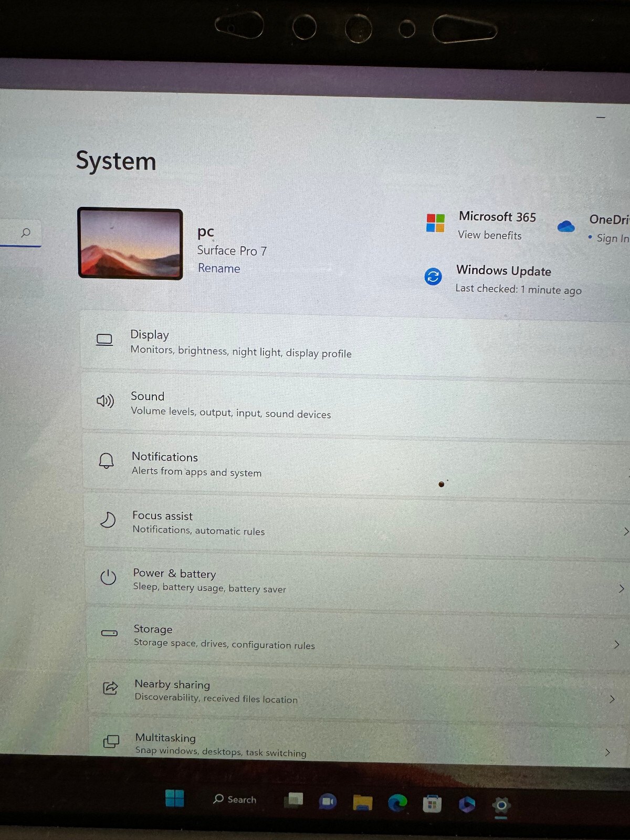This screenshot has height=840, width=630.
Task: Open File Explorer from the taskbar
Action: [363, 802]
